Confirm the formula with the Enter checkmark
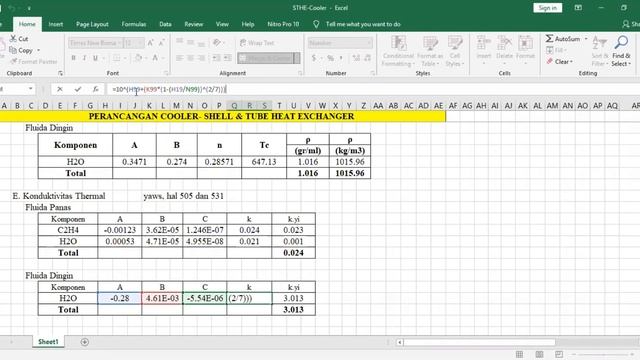 click(x=78, y=89)
